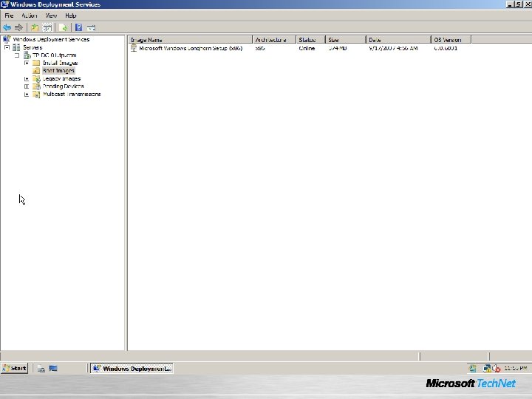This screenshot has width=532, height=399.
Task: Click the 'Online' status cell
Action: [x=307, y=48]
